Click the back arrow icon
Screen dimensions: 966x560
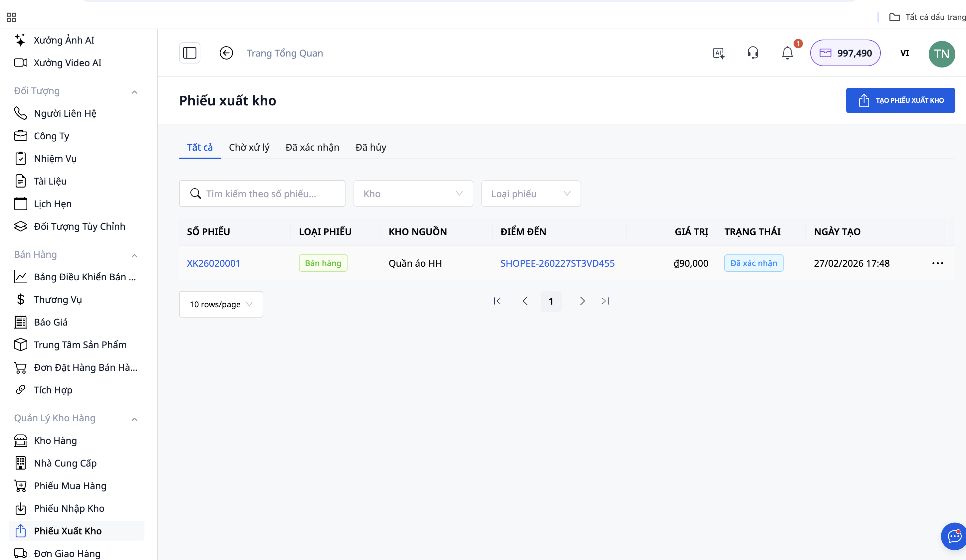tap(226, 53)
